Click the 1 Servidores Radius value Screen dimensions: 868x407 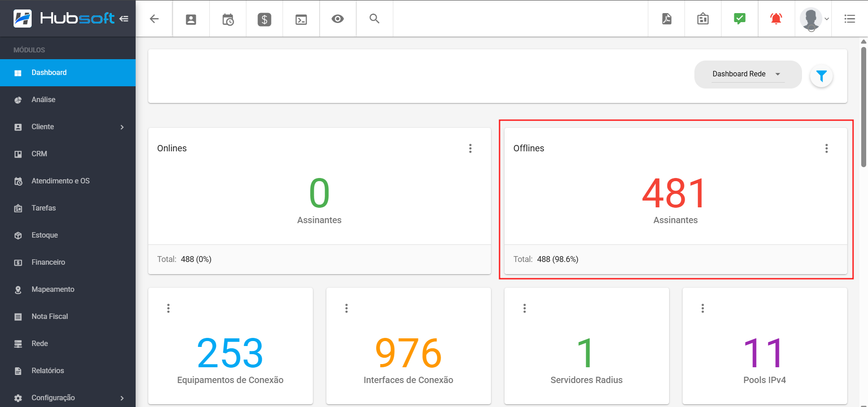tap(585, 353)
